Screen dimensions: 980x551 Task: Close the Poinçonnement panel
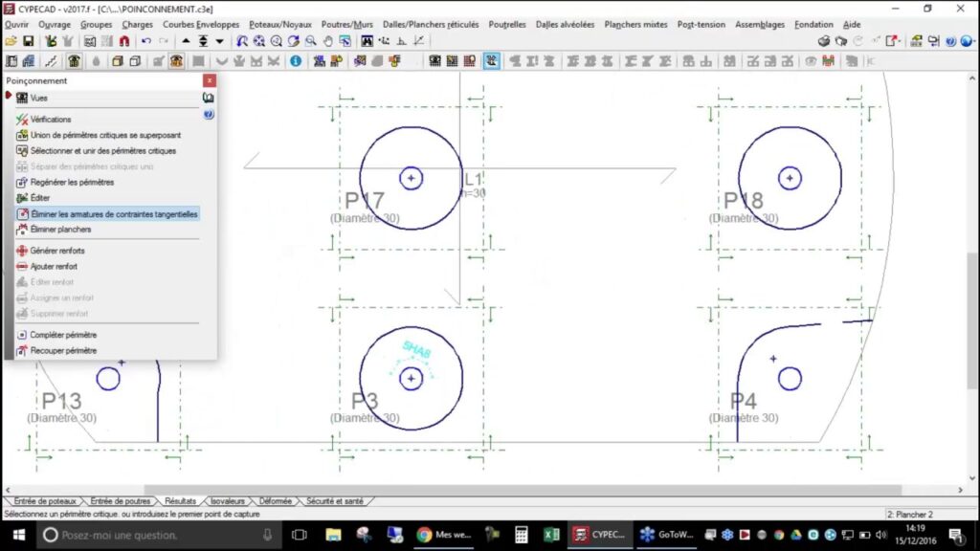pos(210,81)
